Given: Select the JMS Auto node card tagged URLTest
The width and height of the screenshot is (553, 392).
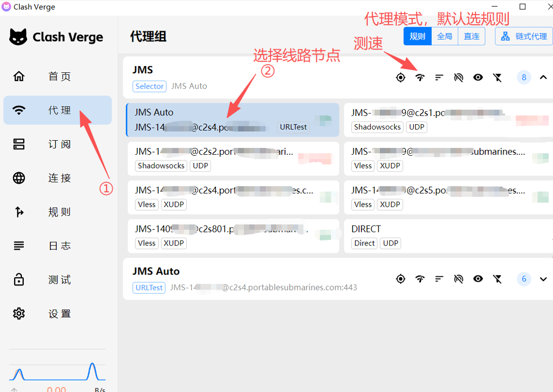Looking at the screenshot, I should [x=233, y=120].
